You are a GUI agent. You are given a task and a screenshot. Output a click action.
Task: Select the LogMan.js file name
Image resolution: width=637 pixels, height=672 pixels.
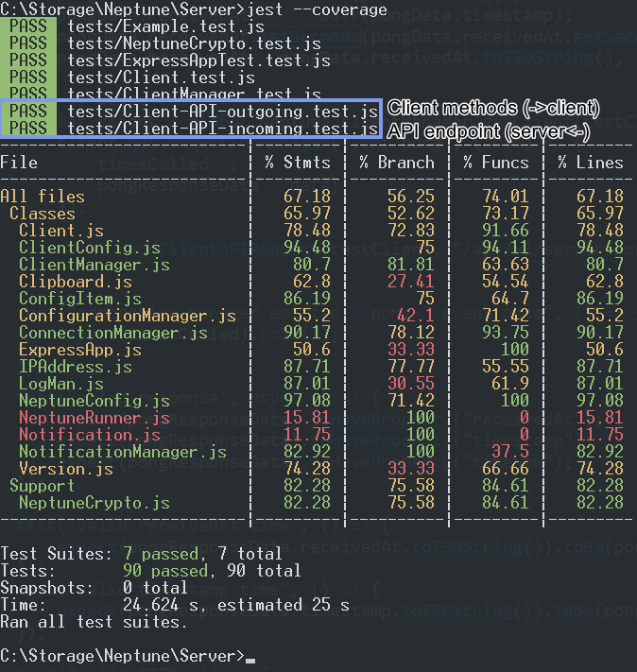click(61, 384)
